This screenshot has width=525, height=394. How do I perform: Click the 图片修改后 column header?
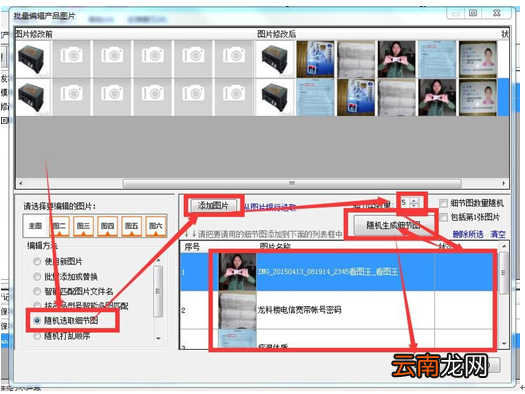click(277, 34)
